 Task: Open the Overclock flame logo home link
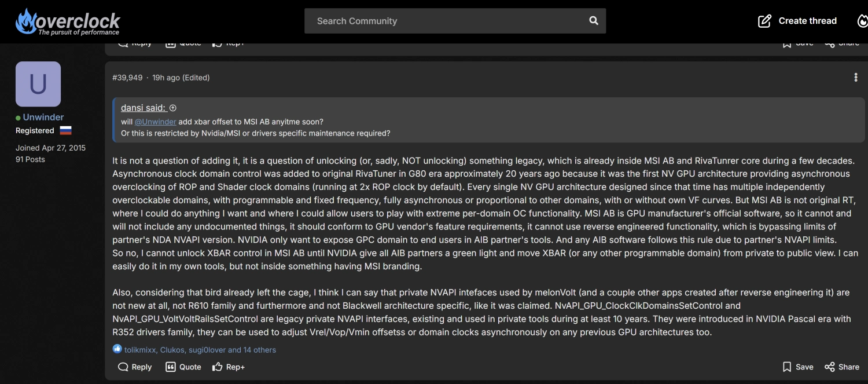point(67,21)
